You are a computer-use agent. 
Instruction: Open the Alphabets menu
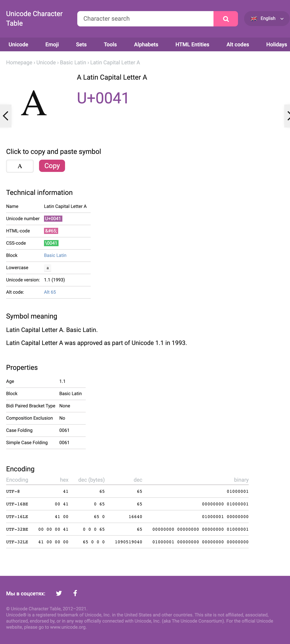(x=146, y=44)
